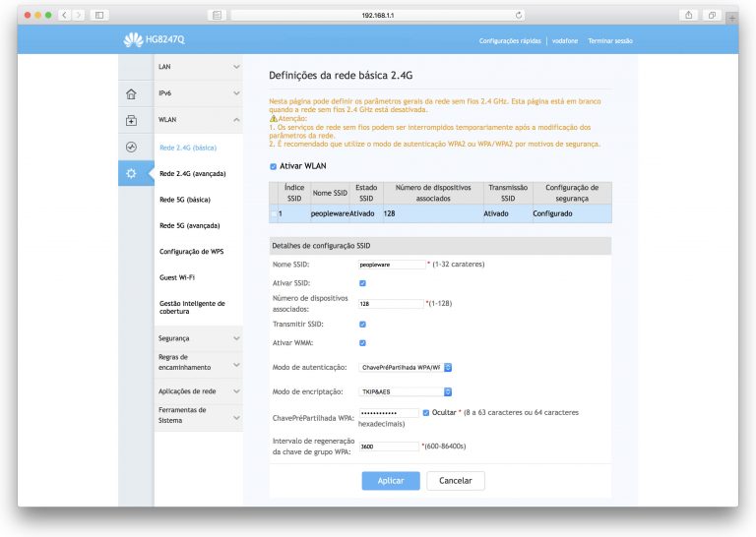Click Safari share icon
The image size is (756, 537).
(688, 16)
